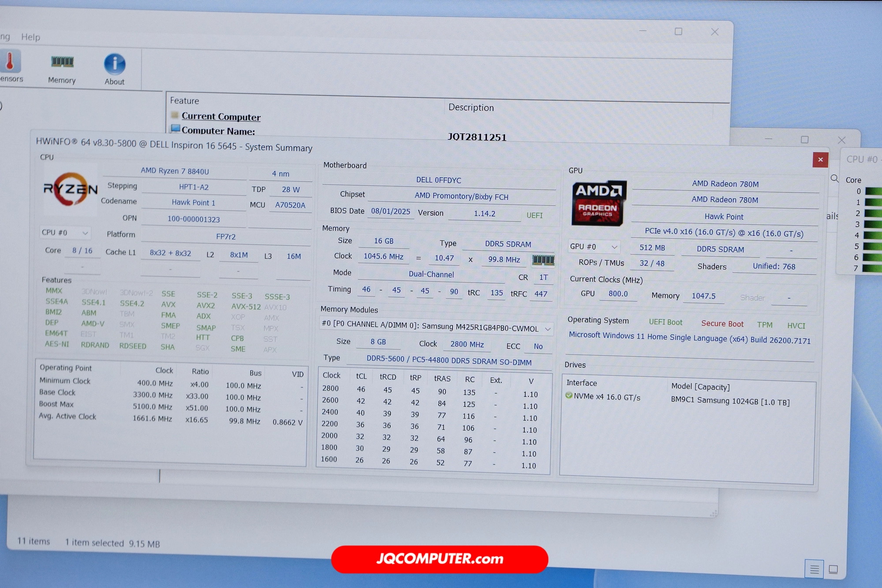Screen dimensions: 882x588
Task: Expand the CPU #0 selector dropdown
Action: coord(65,232)
